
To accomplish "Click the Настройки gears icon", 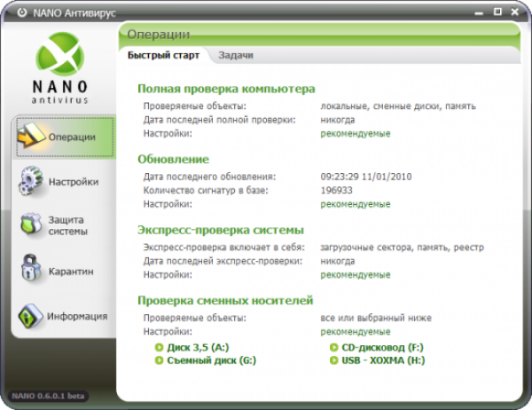I will 31,180.
